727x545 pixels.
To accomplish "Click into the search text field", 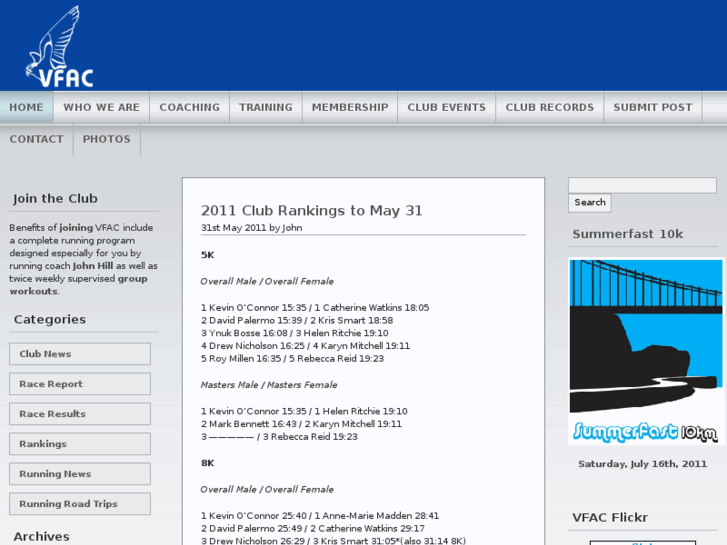I will click(642, 185).
